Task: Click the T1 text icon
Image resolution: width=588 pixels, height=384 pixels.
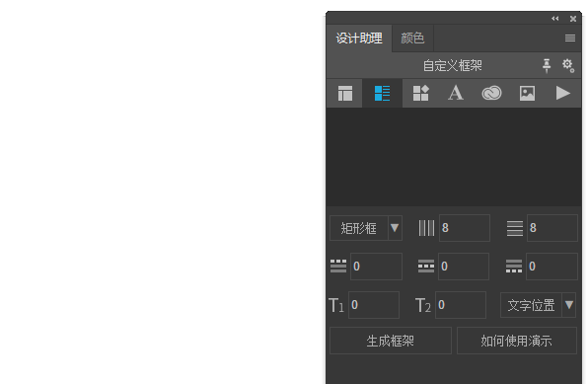Action: click(x=336, y=305)
